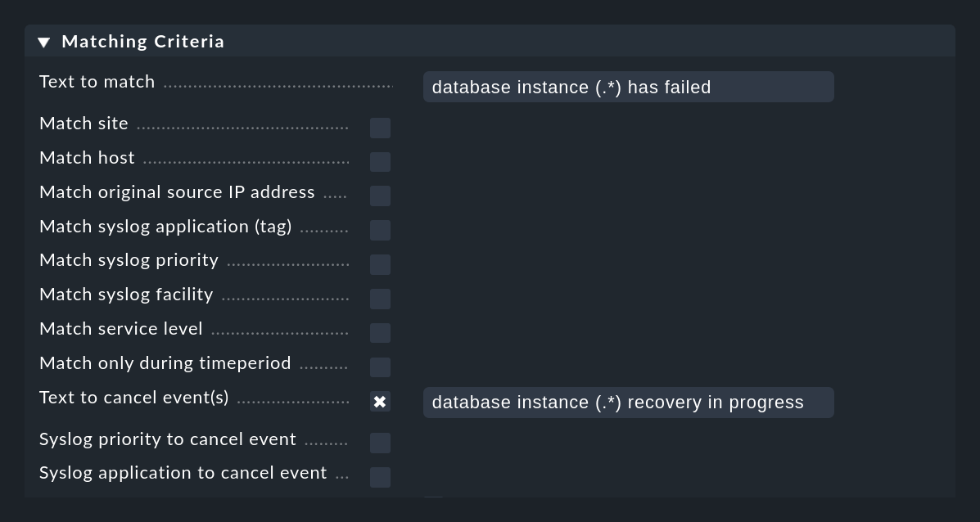Click the Match syslog priority label
The width and height of the screenshot is (980, 522).
coord(129,260)
